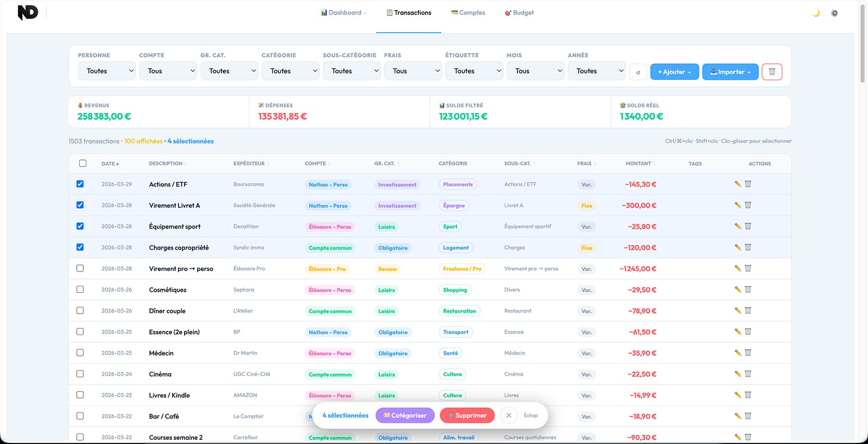Image resolution: width=868 pixels, height=444 pixels.
Task: Edit the Virement Livret A row pencil
Action: pyautogui.click(x=738, y=205)
